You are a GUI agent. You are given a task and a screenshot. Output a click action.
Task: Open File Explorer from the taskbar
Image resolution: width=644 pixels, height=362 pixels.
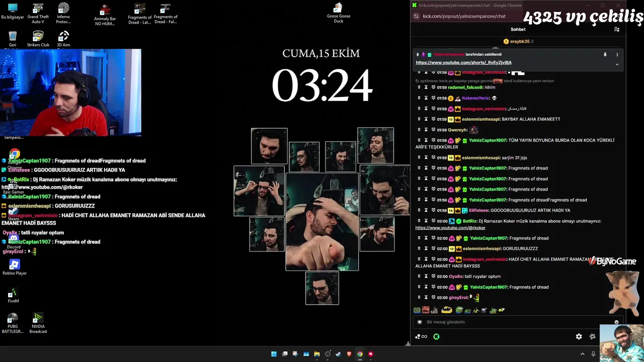(316, 354)
